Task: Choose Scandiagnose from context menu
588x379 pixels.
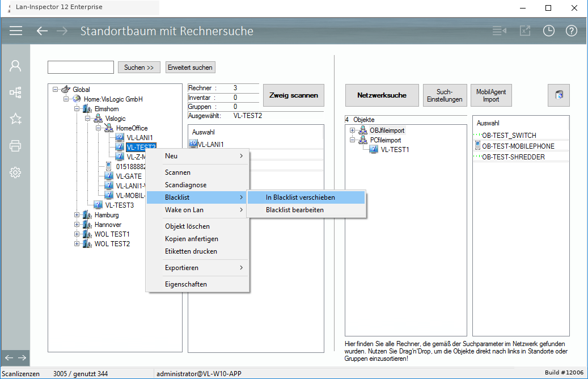Action: pos(197,185)
